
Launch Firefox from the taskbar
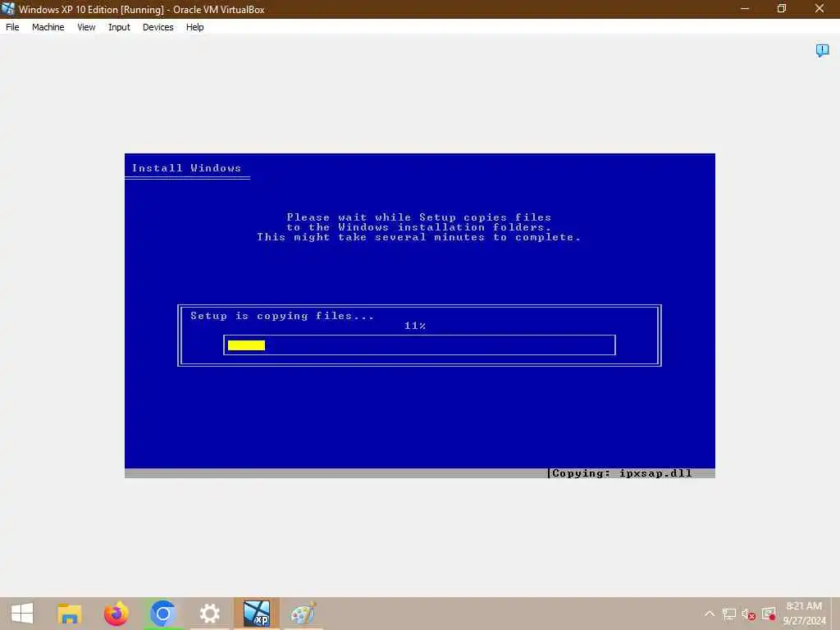(x=116, y=614)
